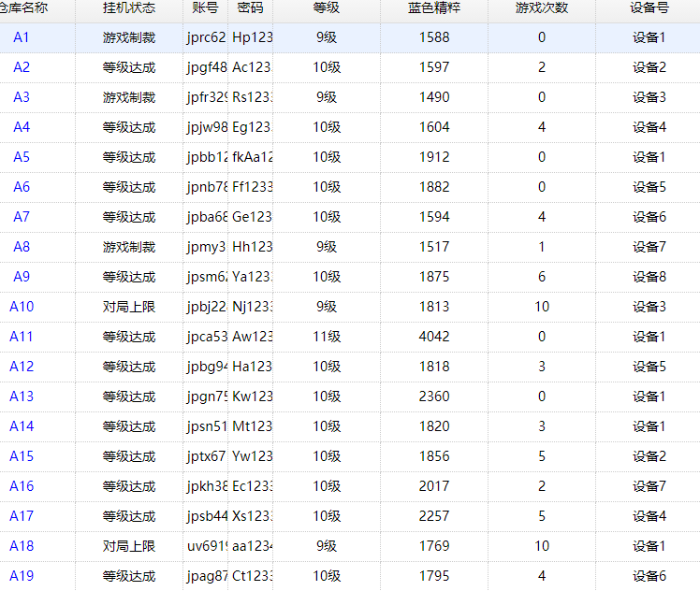700x591 pixels.
Task: Select the 2360 blue essence cell
Action: [434, 396]
